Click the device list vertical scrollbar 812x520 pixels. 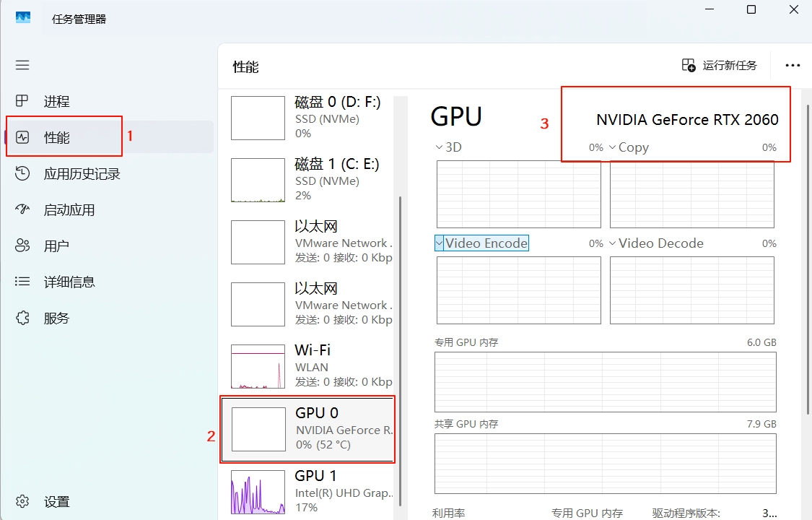pyautogui.click(x=400, y=350)
